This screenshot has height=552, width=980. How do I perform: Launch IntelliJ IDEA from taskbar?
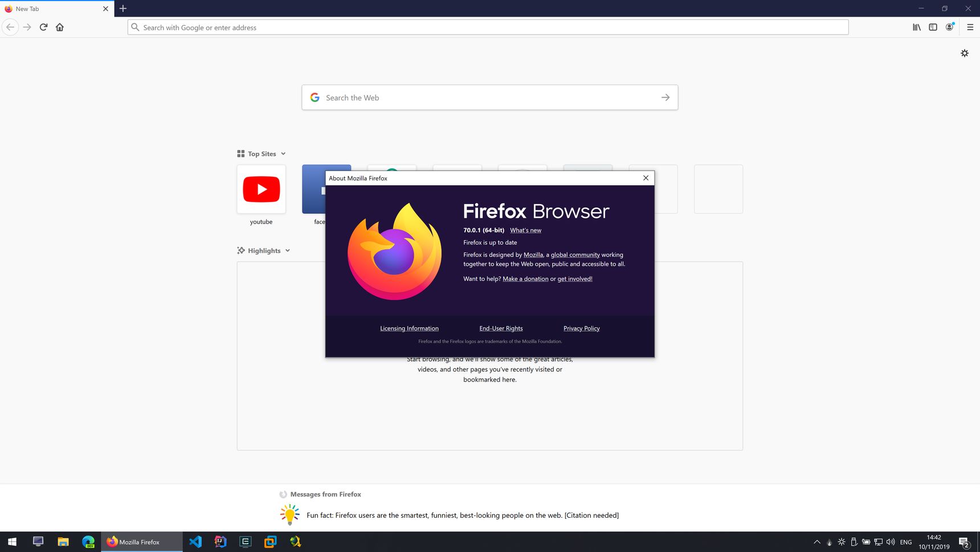point(220,542)
